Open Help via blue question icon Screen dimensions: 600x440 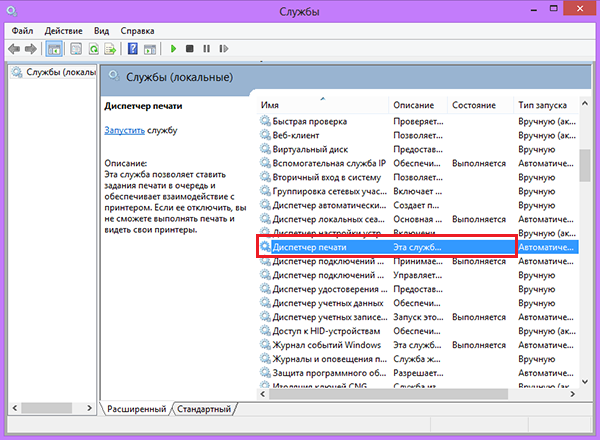pyautogui.click(x=132, y=48)
